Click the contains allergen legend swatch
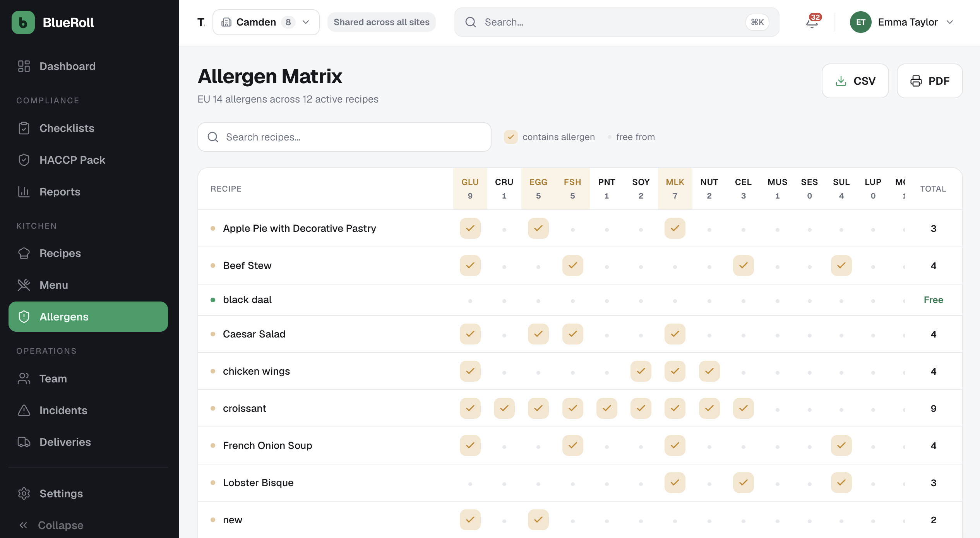Screen dimensions: 980x538 511,137
